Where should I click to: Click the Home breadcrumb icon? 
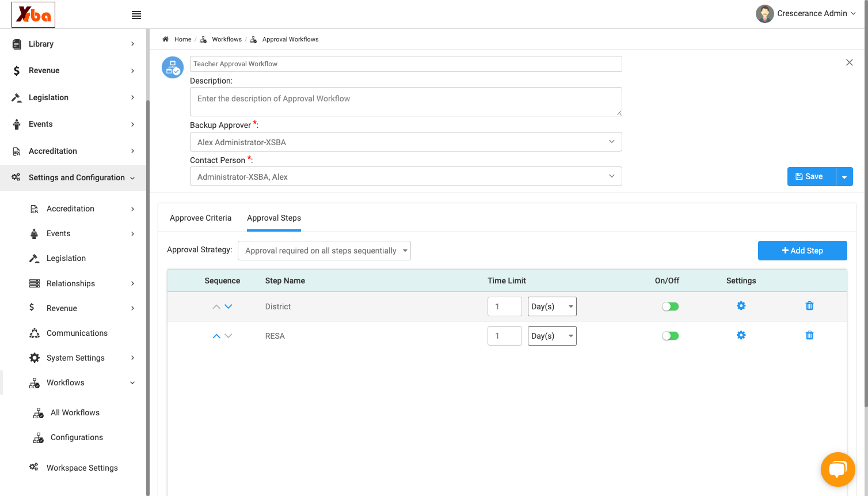point(165,39)
